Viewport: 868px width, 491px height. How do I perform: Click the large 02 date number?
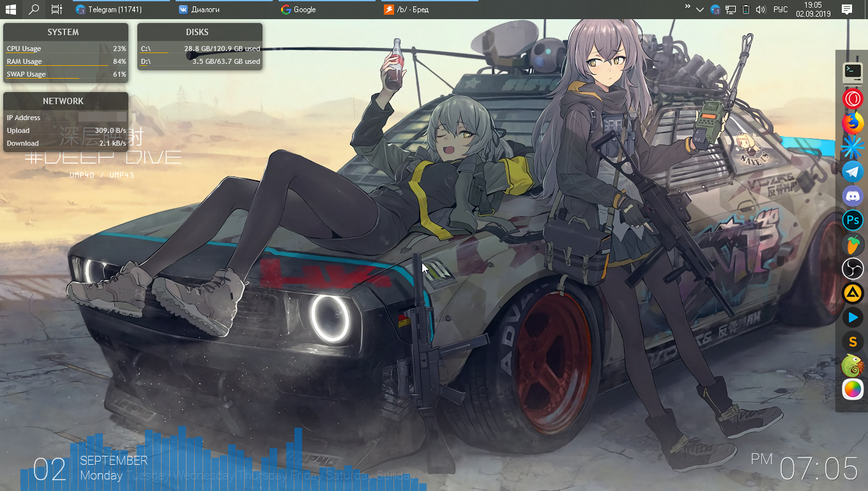50,470
